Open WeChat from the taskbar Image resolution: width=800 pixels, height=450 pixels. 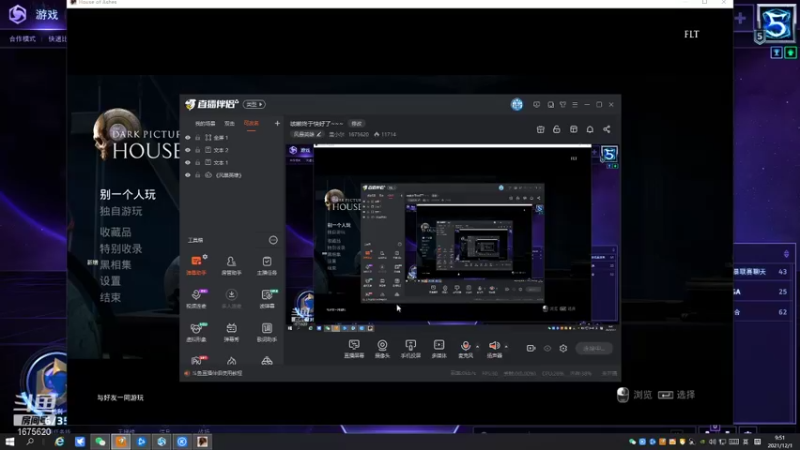pyautogui.click(x=101, y=442)
